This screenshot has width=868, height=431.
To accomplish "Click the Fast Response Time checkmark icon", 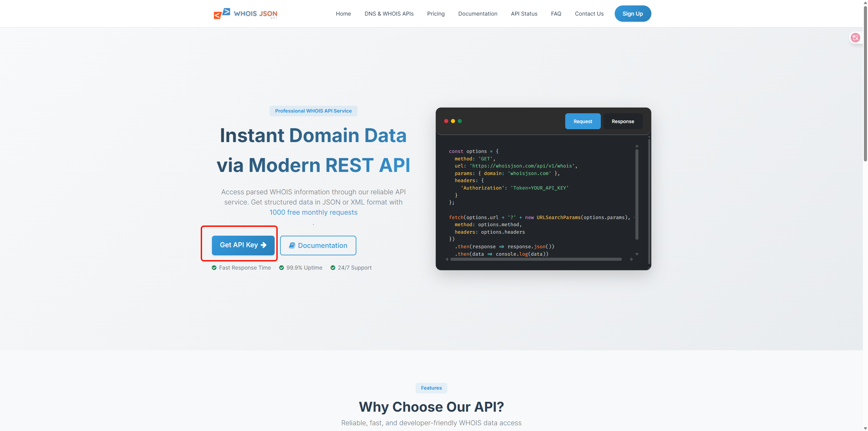I will click(x=214, y=268).
